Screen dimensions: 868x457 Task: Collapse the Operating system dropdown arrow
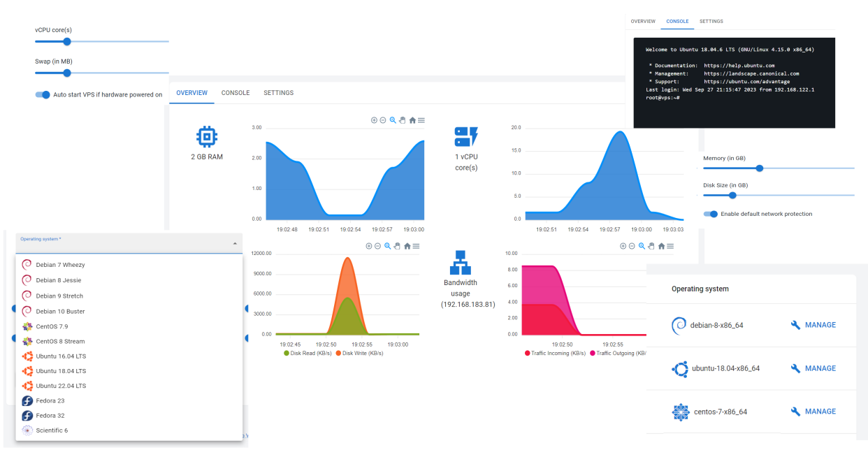click(x=235, y=244)
